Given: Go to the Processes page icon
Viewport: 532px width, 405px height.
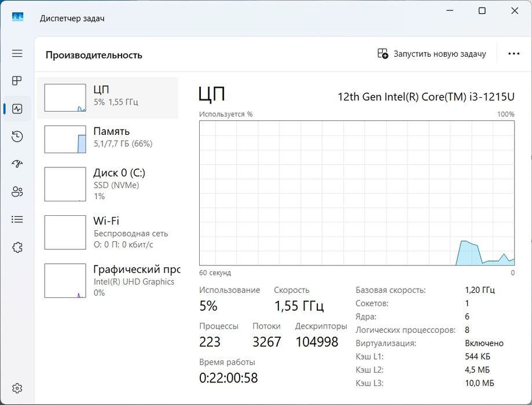Looking at the screenshot, I should coord(17,80).
